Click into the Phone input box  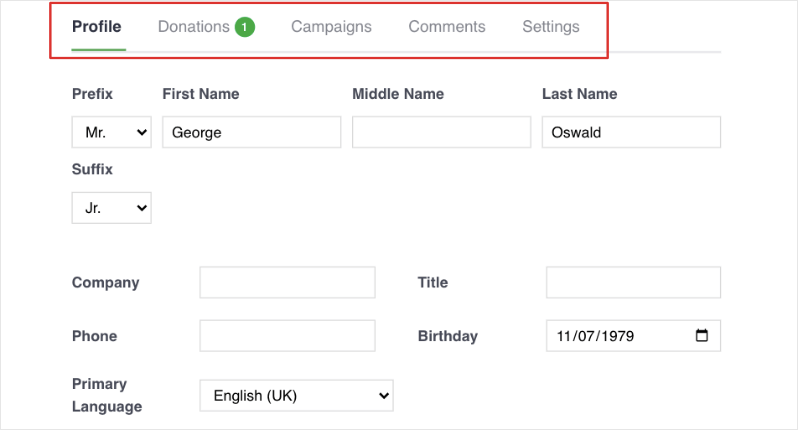pyautogui.click(x=287, y=336)
